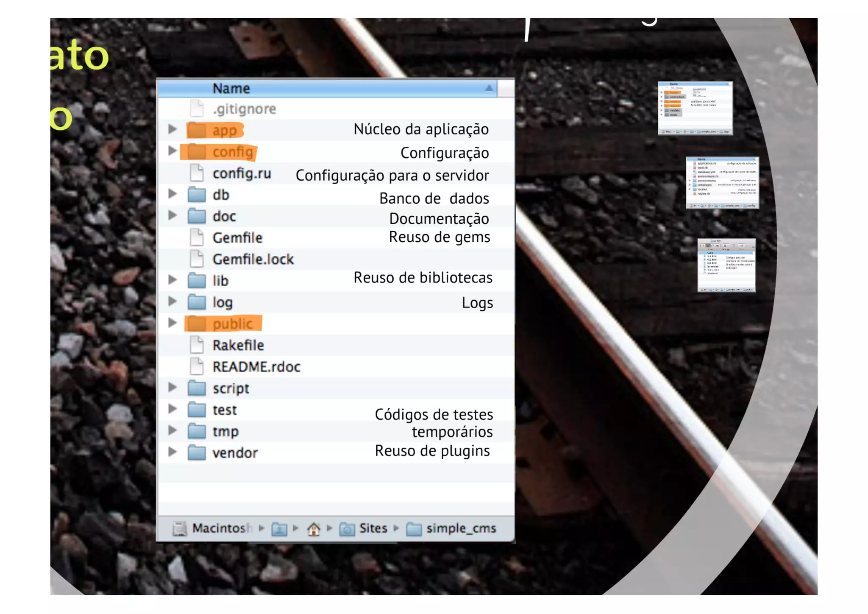
Task: Click the Users folder icon in path bar
Action: point(279,529)
